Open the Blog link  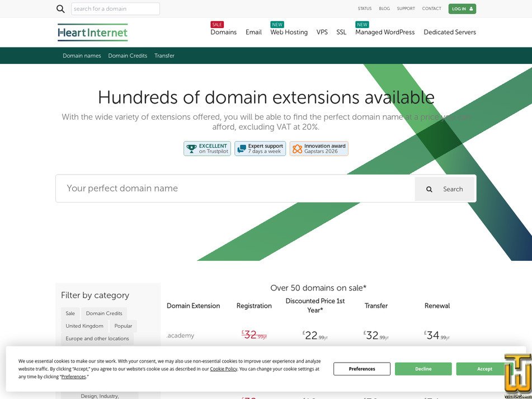tap(384, 8)
